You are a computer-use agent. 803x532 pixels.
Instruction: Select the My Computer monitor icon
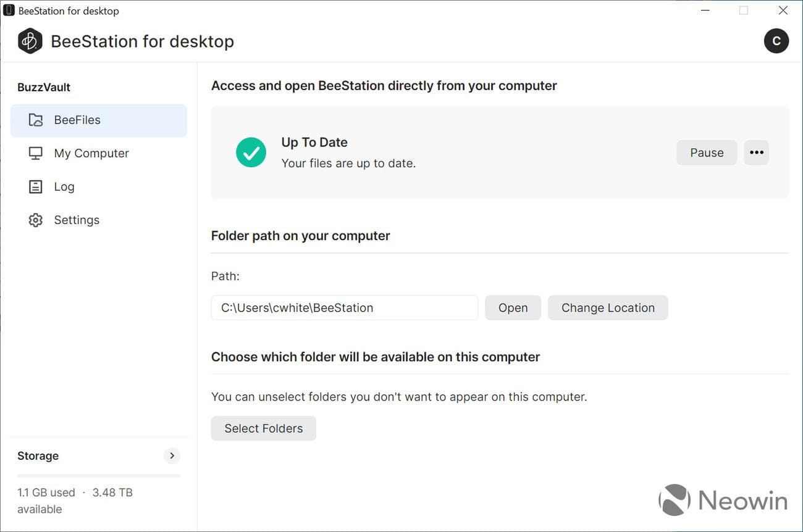(x=35, y=153)
